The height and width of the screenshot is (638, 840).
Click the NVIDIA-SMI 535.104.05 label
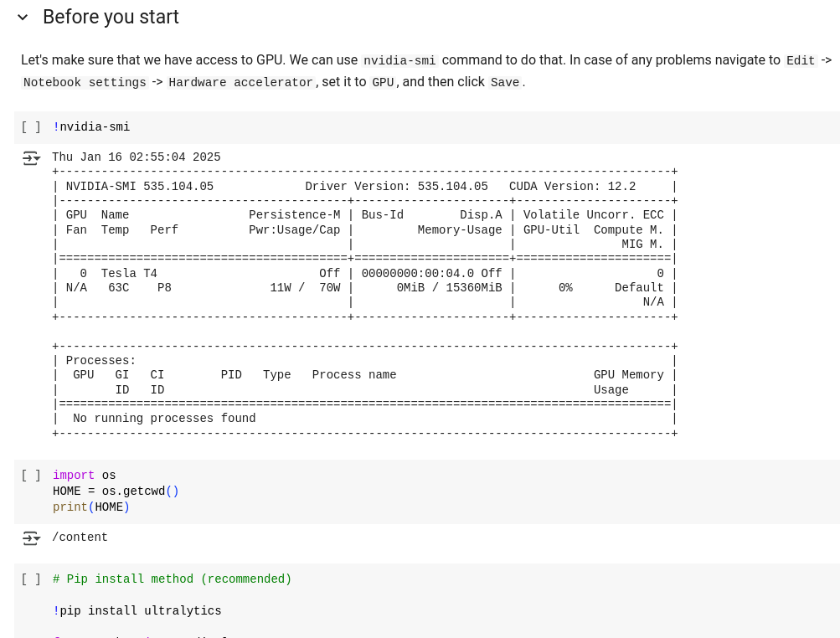click(x=139, y=187)
